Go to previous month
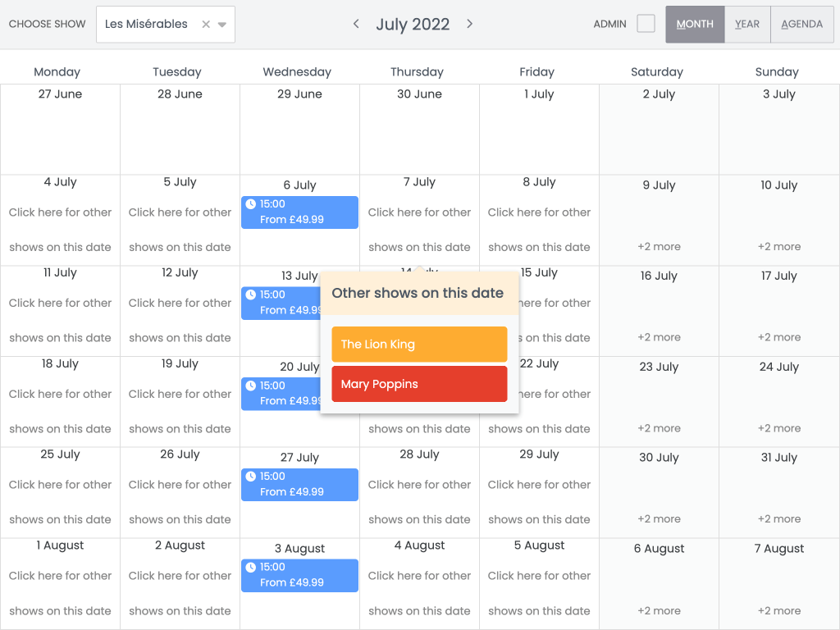This screenshot has width=840, height=630. [x=356, y=24]
